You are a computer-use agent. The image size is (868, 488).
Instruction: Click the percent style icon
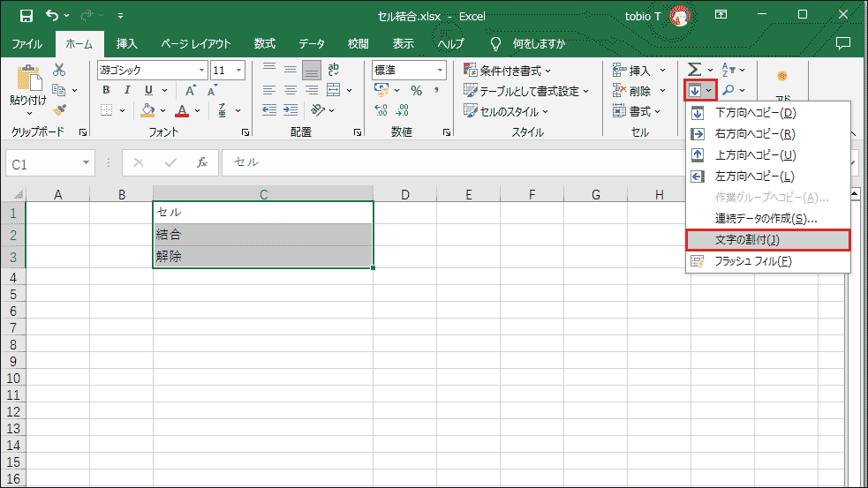tap(416, 90)
